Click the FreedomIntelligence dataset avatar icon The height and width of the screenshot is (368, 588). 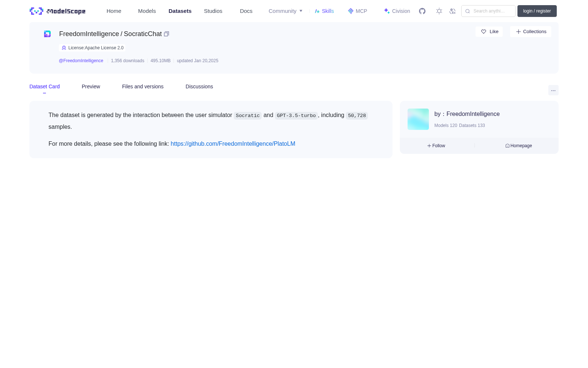point(47,34)
